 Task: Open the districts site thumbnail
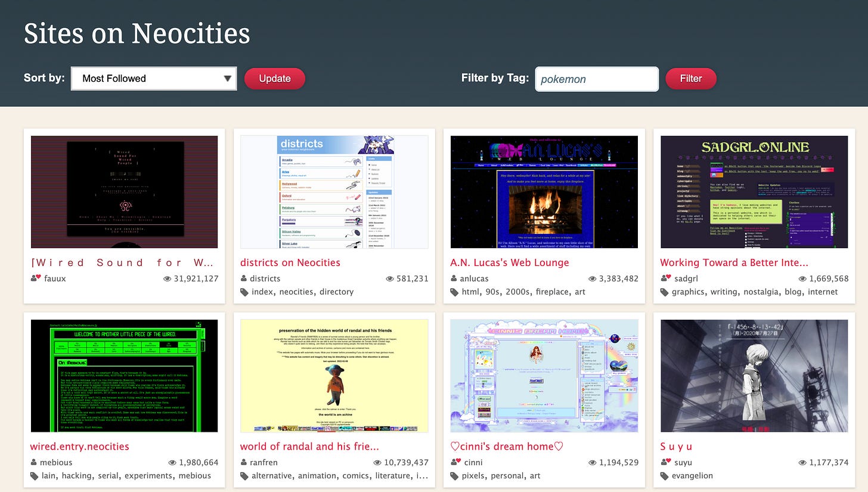tap(334, 192)
